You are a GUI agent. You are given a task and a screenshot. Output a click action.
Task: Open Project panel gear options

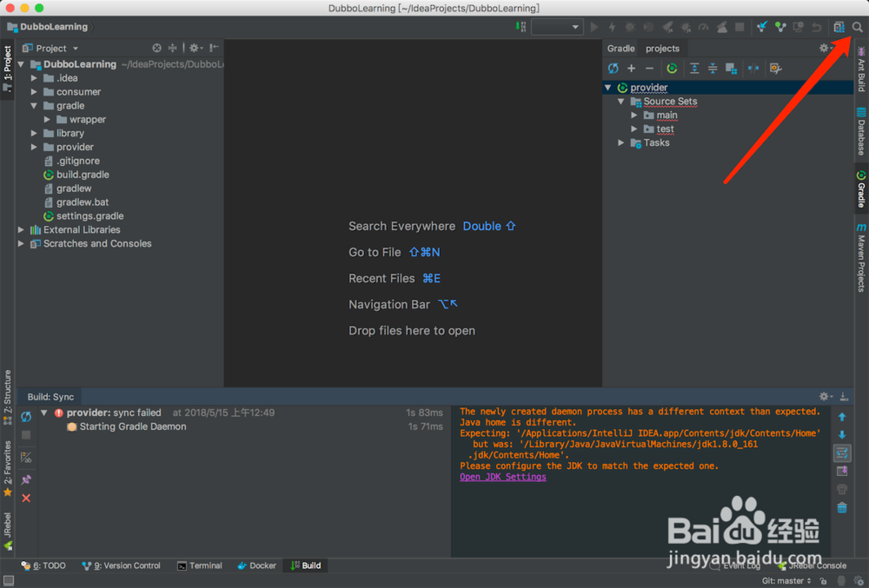(x=196, y=48)
